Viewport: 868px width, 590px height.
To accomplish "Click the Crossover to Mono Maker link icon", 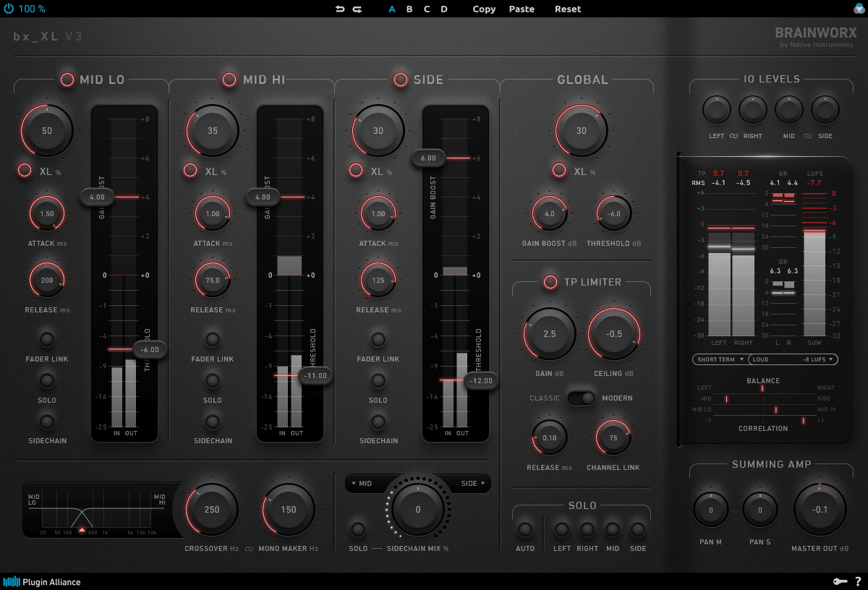I will click(250, 548).
